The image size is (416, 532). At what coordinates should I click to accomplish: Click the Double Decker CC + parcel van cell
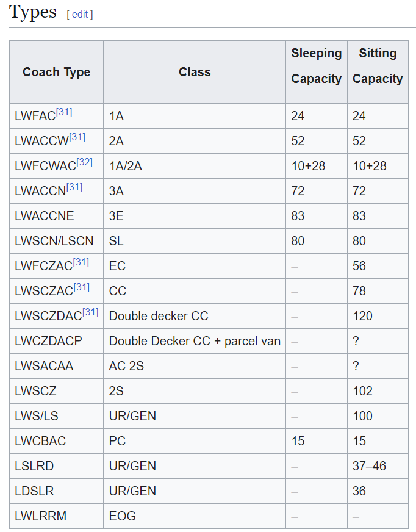(195, 341)
